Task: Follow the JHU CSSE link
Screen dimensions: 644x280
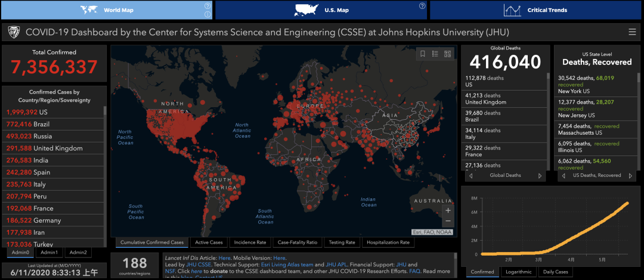Action: tap(199, 265)
